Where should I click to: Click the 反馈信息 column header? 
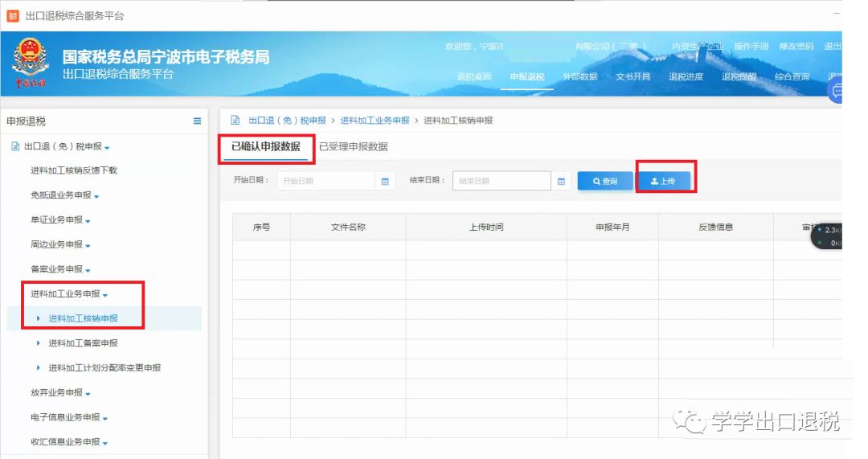click(x=716, y=227)
